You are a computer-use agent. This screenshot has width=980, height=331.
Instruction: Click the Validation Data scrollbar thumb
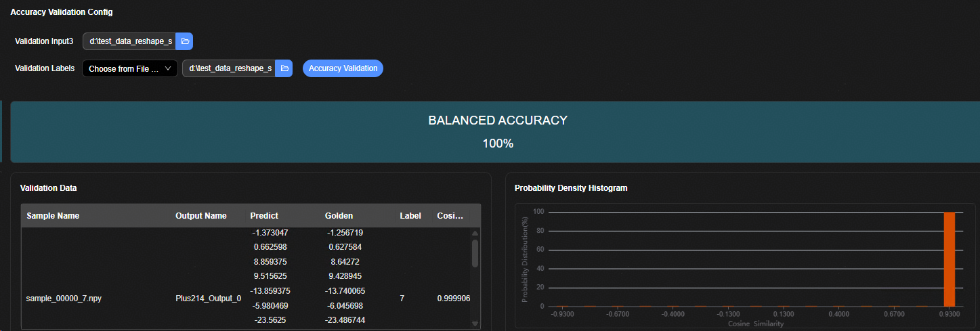[475, 252]
